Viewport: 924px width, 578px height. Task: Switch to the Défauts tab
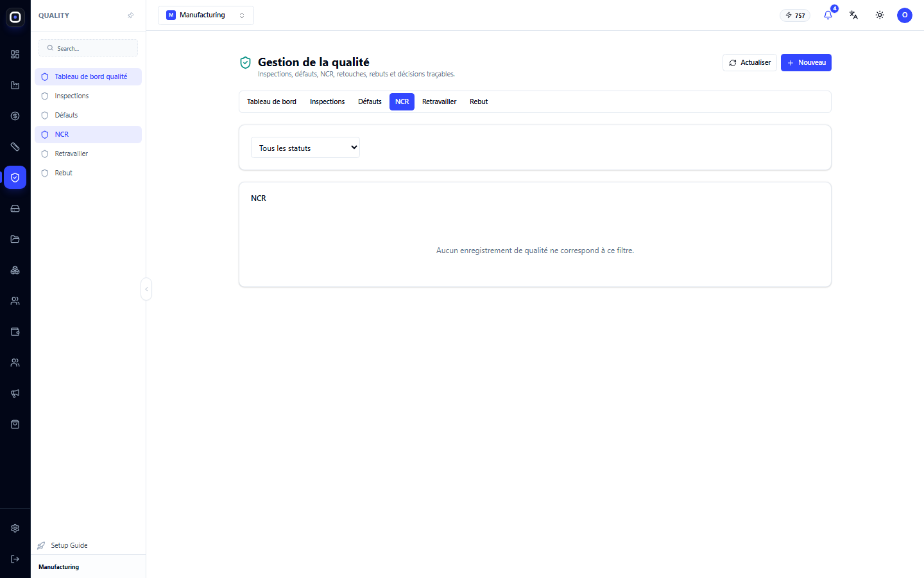370,102
